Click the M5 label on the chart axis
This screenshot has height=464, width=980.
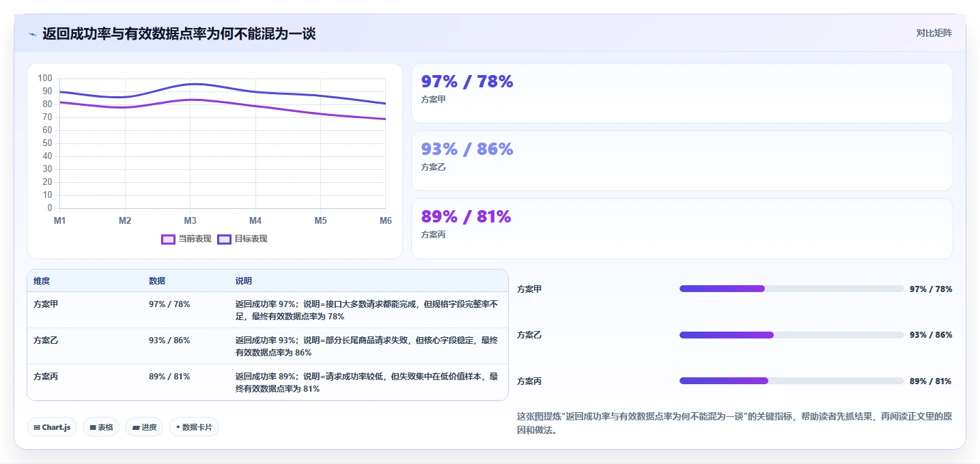(320, 221)
